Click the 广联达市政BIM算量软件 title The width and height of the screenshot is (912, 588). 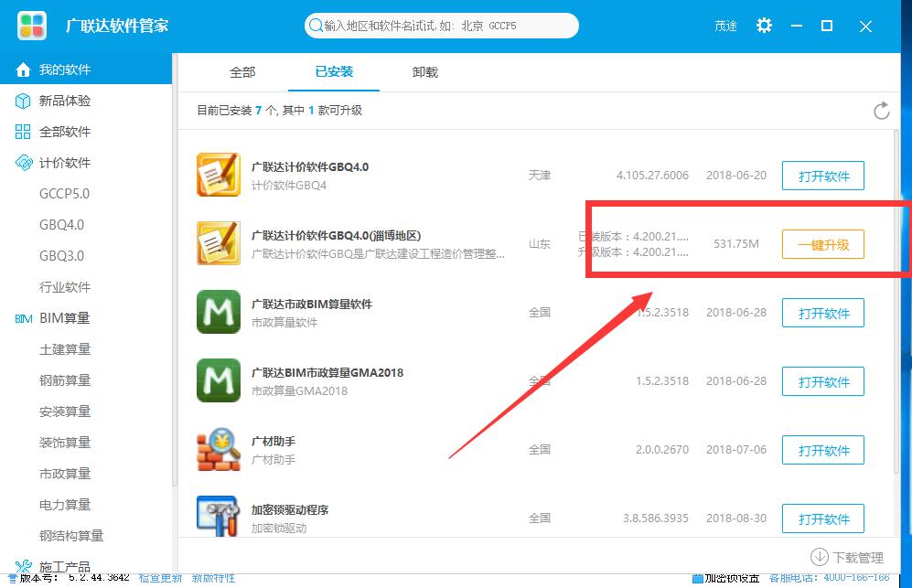tap(311, 305)
